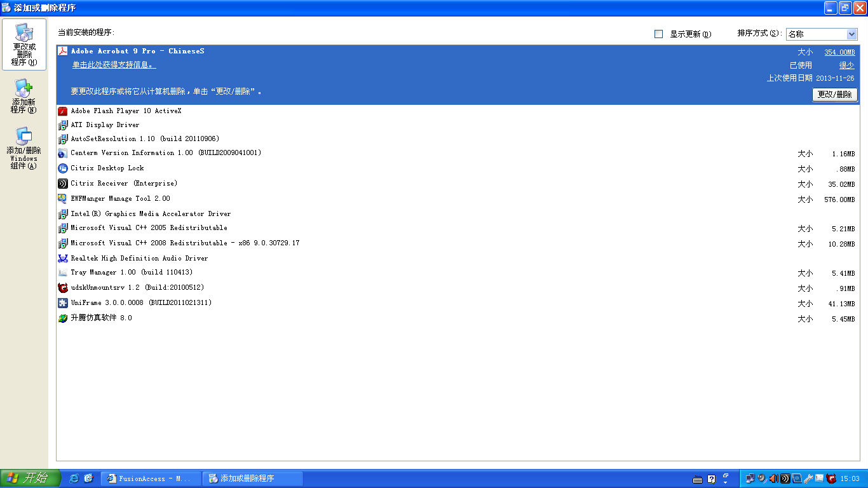Click the 15:03 taskbar clock
The image size is (868, 488).
[850, 478]
